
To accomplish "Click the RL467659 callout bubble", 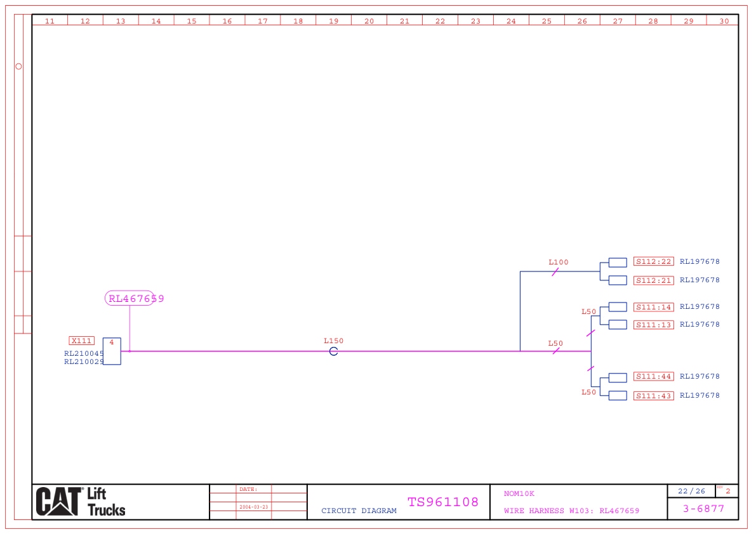I will tap(130, 299).
